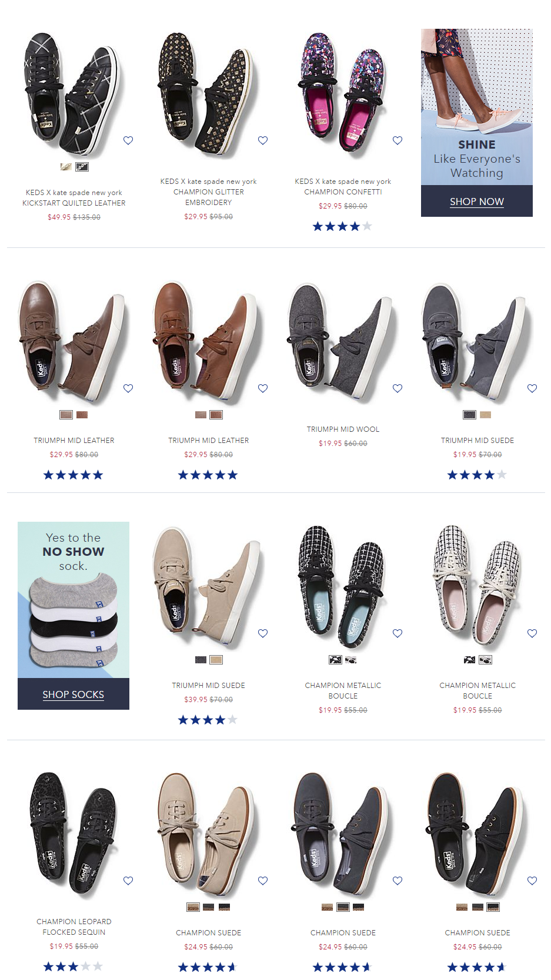Pick the black swatch under beige Champion Suede
The image size is (551, 980).
[224, 907]
